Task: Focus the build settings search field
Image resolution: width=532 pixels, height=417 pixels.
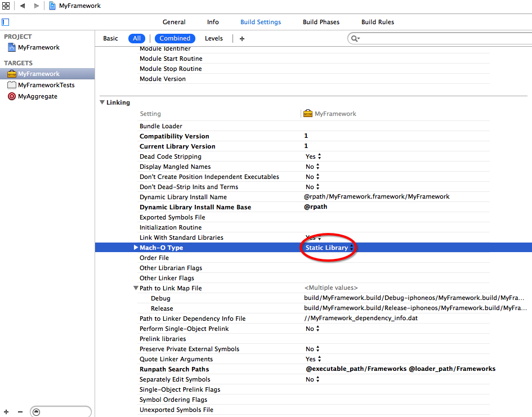Action: coord(441,39)
